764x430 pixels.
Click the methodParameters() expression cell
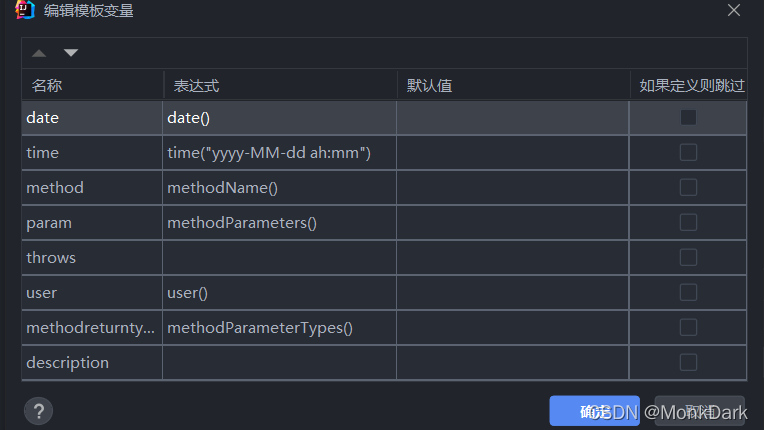[x=279, y=223]
